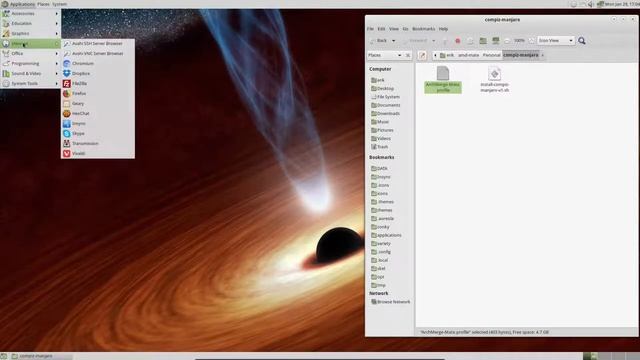Go to Home folder via toolbar icon

point(483,41)
